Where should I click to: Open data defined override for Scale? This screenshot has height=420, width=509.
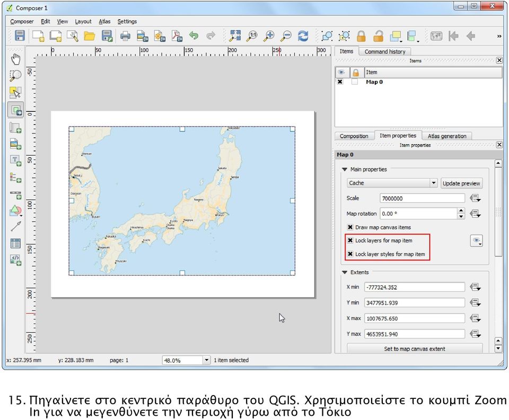pos(476,198)
